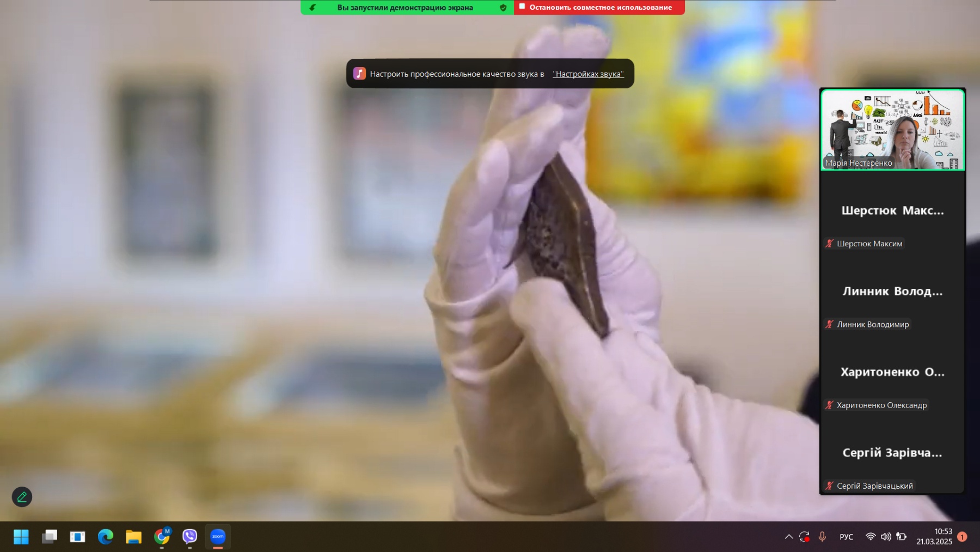Click the microphone in-use tray icon
Screen dimensions: 980x552
pyautogui.click(x=822, y=537)
